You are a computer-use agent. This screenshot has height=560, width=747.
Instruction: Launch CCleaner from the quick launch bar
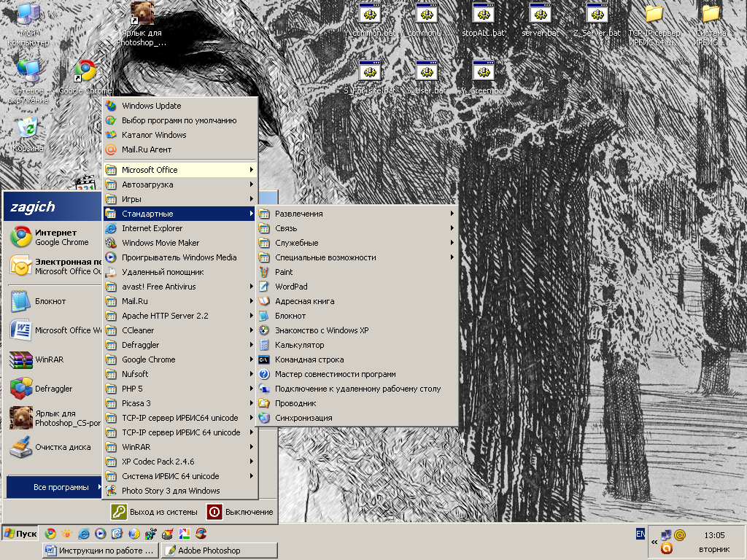[x=201, y=534]
